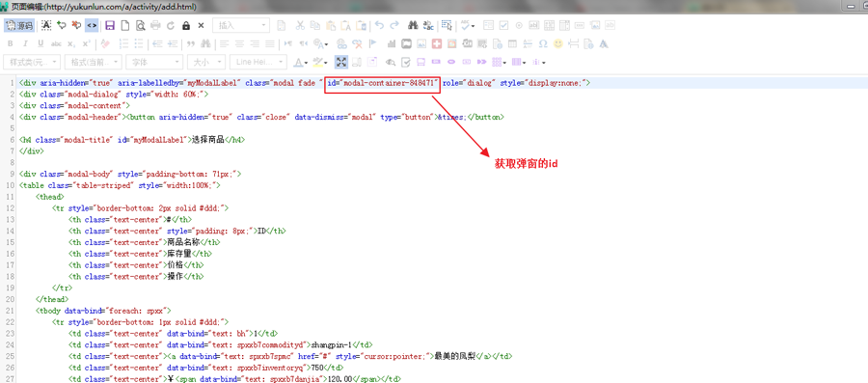Open the 格式 format dropdown
Image resolution: width=868 pixels, height=383 pixels.
pyautogui.click(x=93, y=62)
